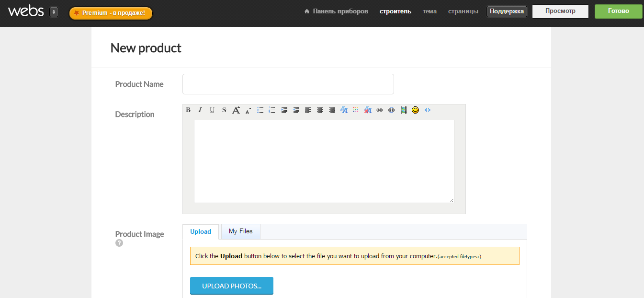Align description text right
This screenshot has height=298, width=644.
pos(332,110)
